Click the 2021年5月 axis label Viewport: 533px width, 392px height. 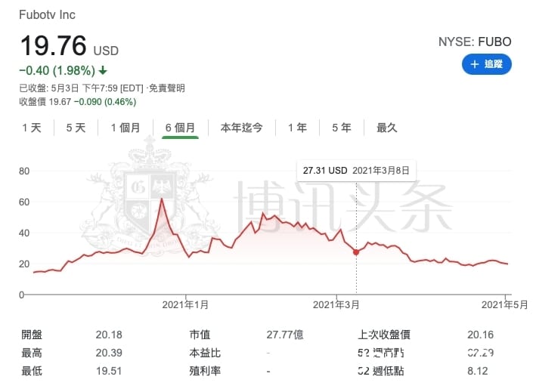click(x=505, y=304)
